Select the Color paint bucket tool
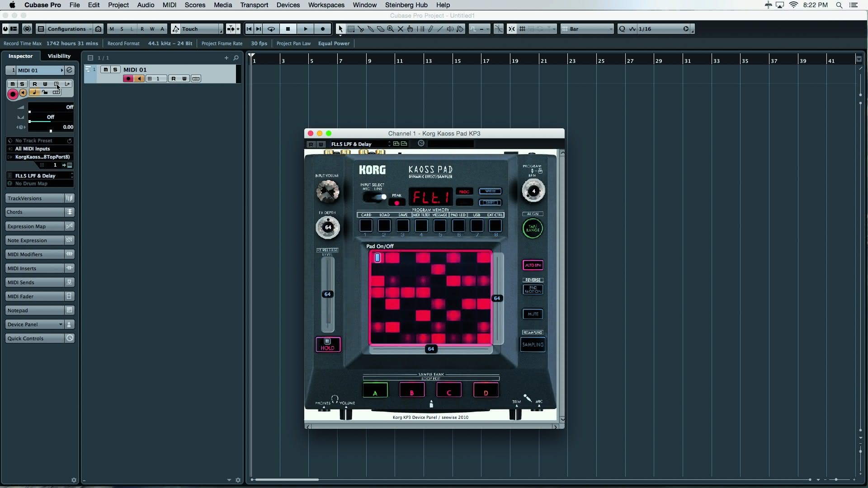The image size is (868, 488). (x=460, y=29)
